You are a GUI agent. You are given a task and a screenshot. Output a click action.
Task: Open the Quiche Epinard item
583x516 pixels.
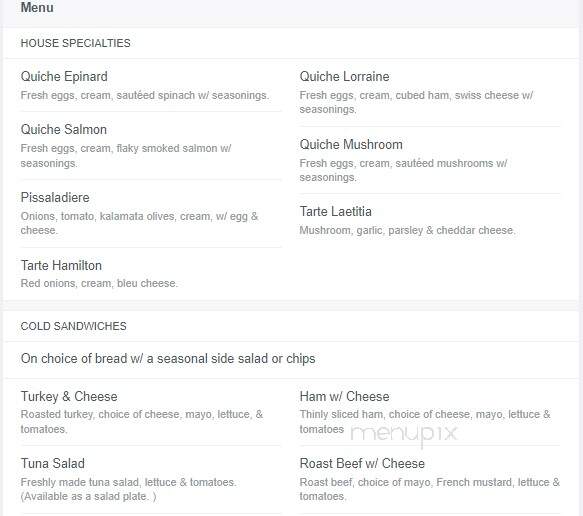[64, 77]
